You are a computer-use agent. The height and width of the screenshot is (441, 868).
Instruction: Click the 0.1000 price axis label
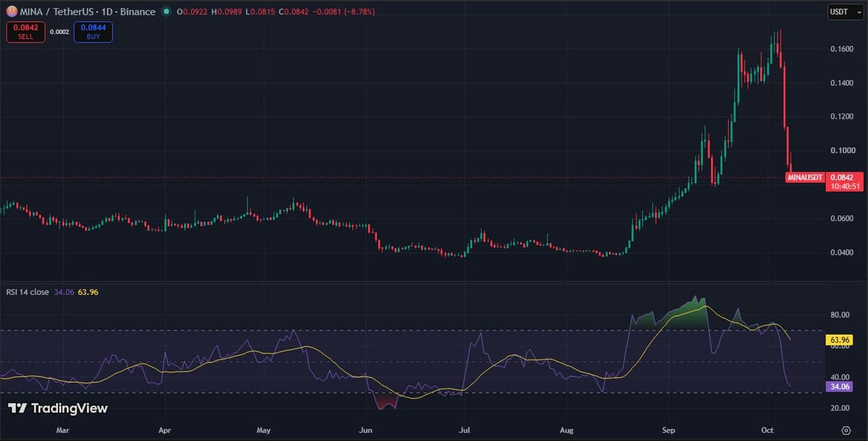point(842,150)
